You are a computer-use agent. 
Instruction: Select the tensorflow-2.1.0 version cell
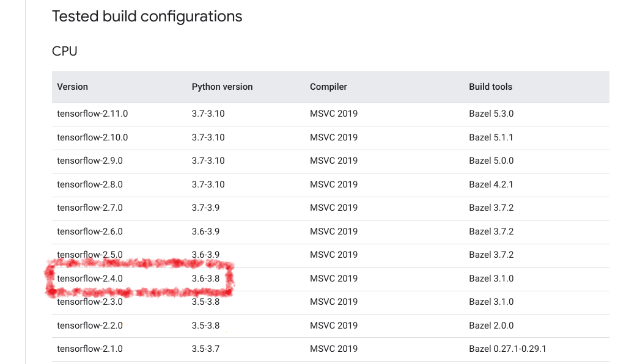coord(90,349)
